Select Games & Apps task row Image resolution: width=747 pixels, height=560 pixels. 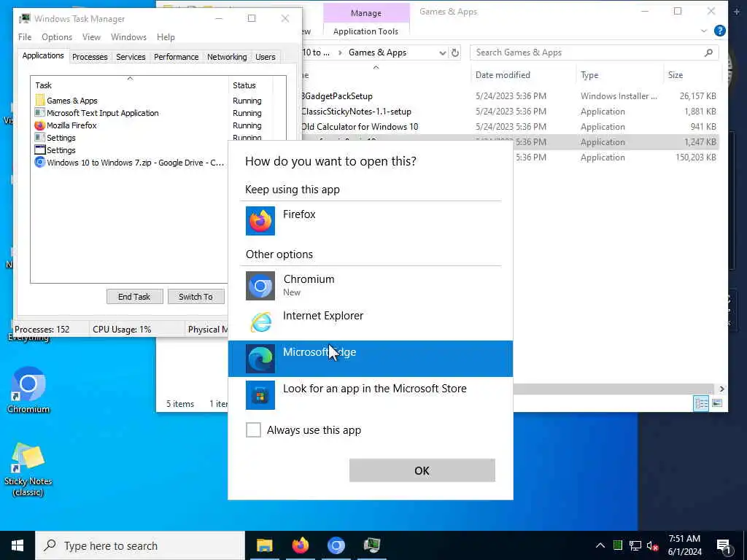coord(130,101)
